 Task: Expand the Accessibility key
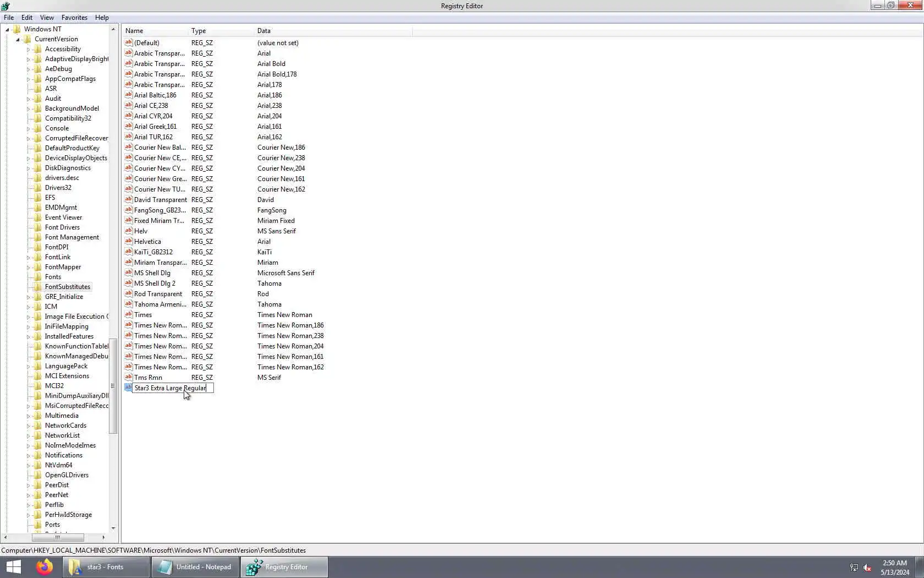[28, 49]
